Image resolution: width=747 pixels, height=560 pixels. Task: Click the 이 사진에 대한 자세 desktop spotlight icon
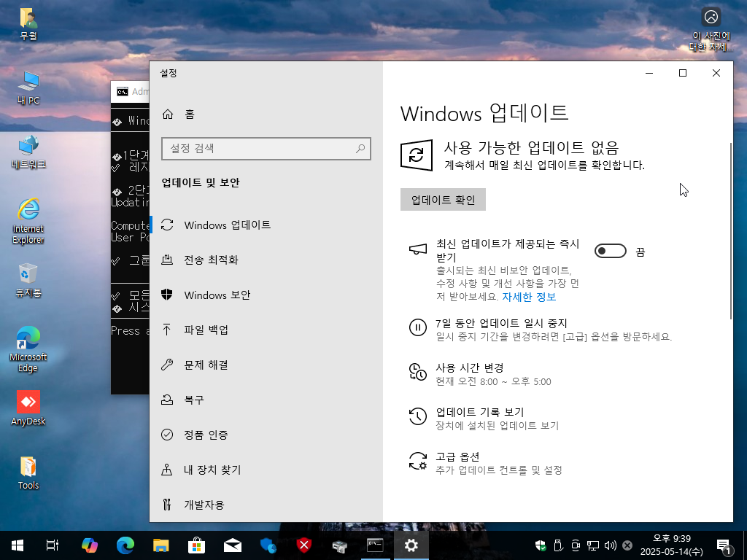[x=711, y=30]
